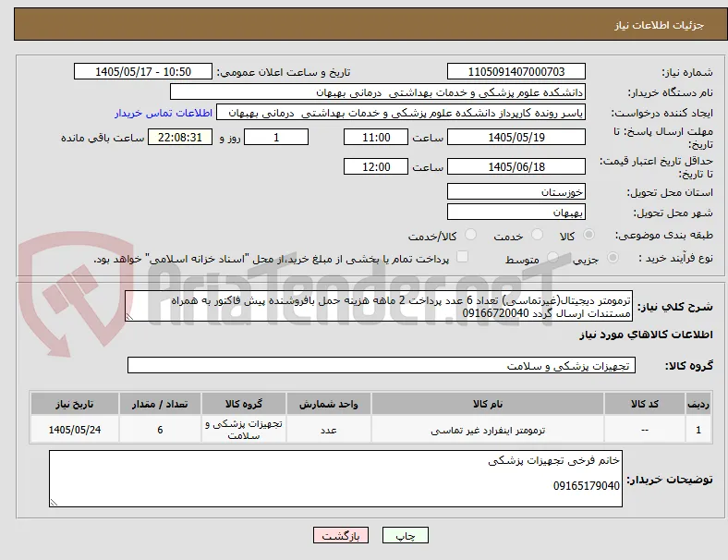Select the کالا/خدمت radio button
This screenshot has width=728, height=560.
pyautogui.click(x=471, y=235)
